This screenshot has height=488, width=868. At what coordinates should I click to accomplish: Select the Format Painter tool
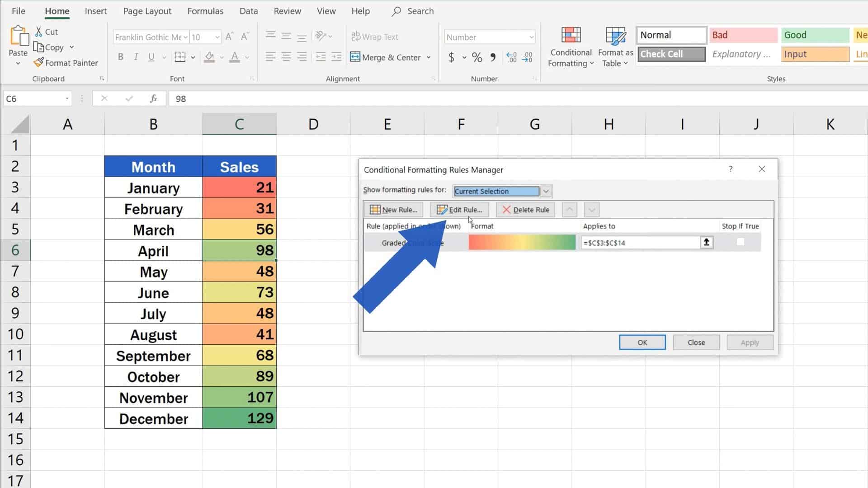[x=66, y=63]
